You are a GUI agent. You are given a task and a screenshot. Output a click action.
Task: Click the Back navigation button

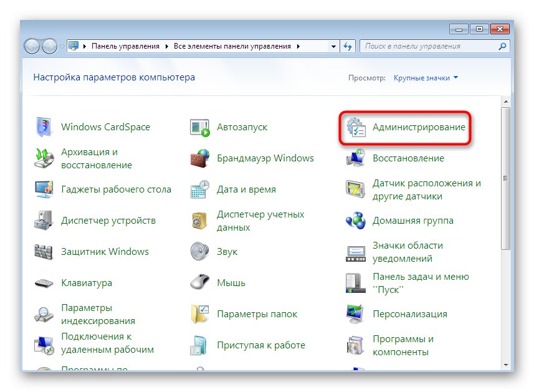[32, 46]
